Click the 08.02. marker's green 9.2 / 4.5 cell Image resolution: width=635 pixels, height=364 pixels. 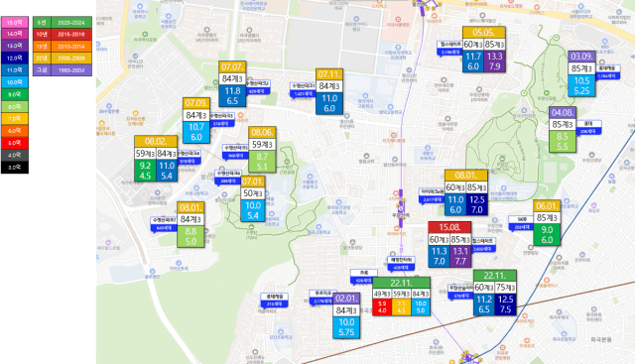[x=145, y=171]
